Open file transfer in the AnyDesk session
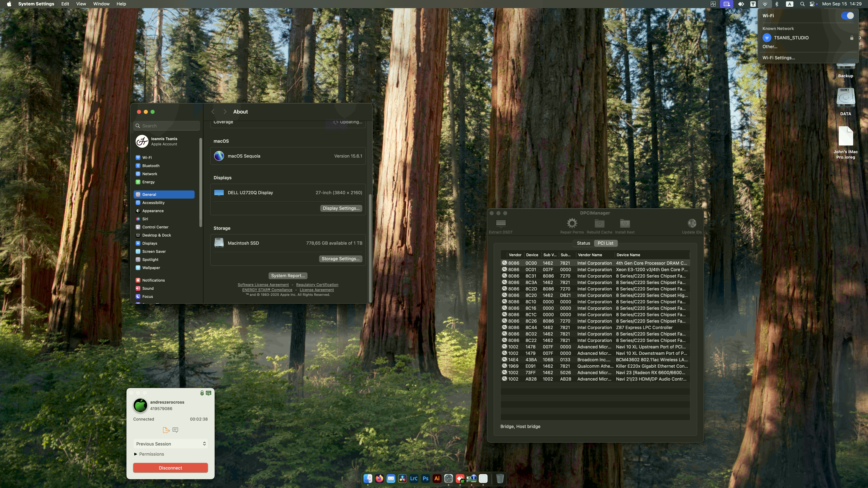The image size is (868, 488). coord(166,430)
